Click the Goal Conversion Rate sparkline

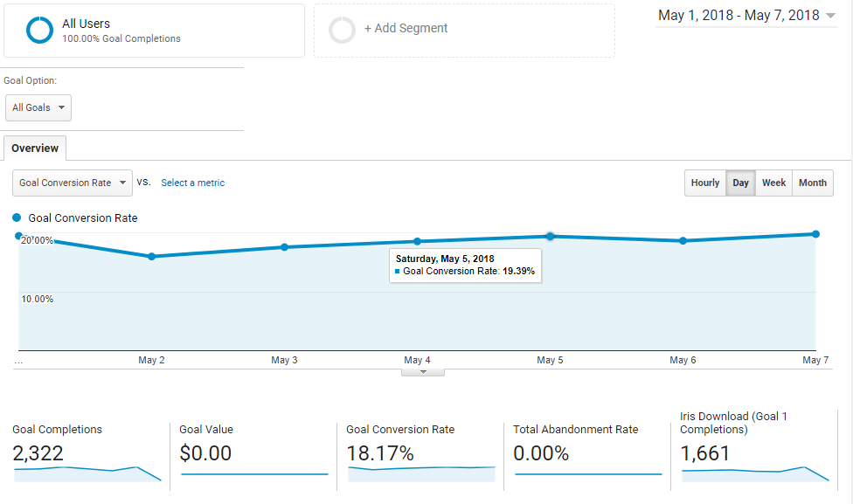click(421, 473)
